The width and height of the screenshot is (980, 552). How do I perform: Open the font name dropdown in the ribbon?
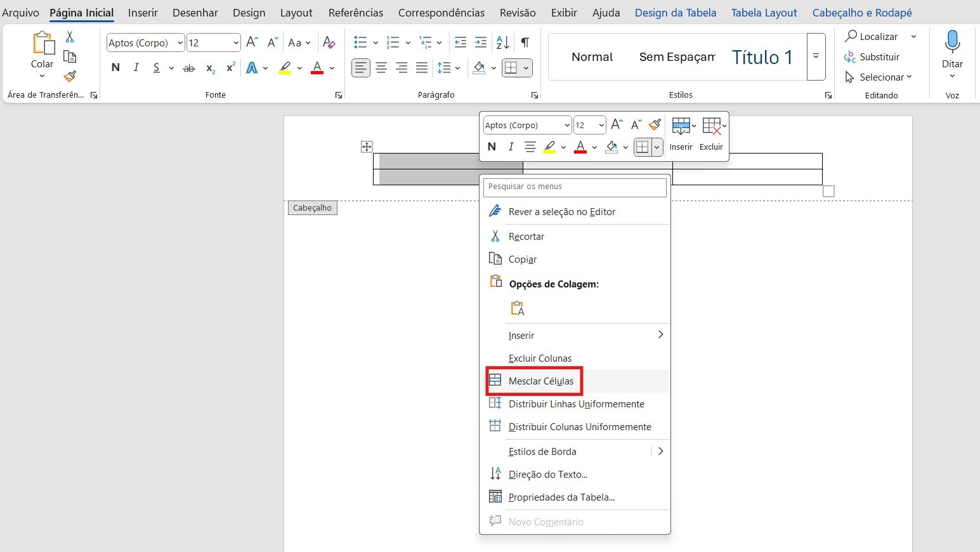point(180,43)
